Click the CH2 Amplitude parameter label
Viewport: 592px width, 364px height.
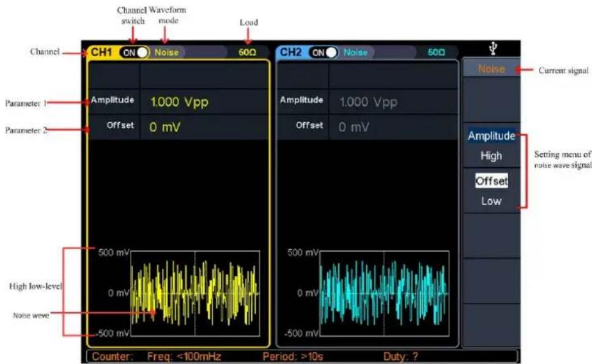click(302, 100)
